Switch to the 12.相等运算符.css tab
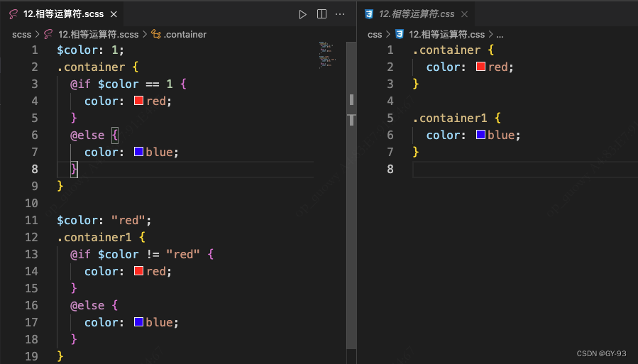638x364 pixels. pyautogui.click(x=417, y=14)
